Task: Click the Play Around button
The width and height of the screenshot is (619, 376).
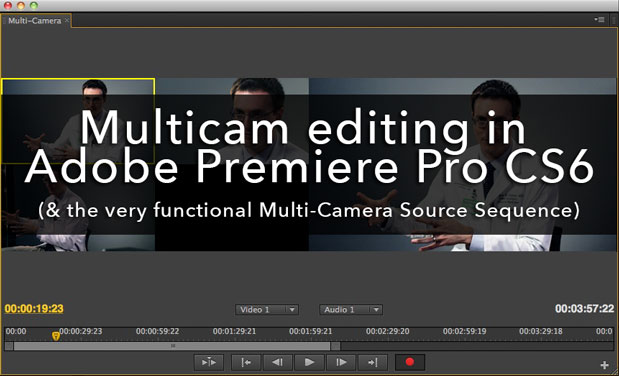Action: 209,362
